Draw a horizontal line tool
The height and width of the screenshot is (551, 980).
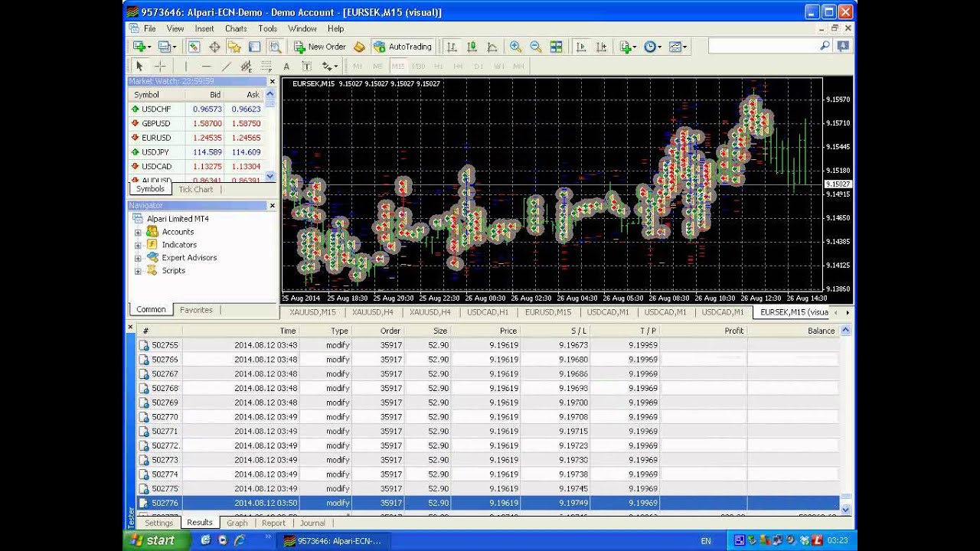(x=206, y=67)
